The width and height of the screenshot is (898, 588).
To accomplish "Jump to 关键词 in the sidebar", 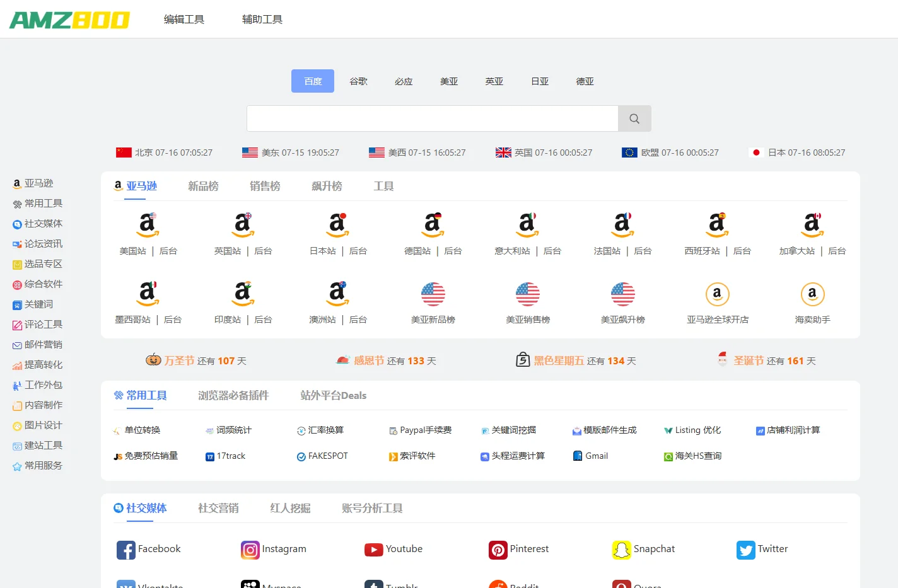I will coord(33,304).
